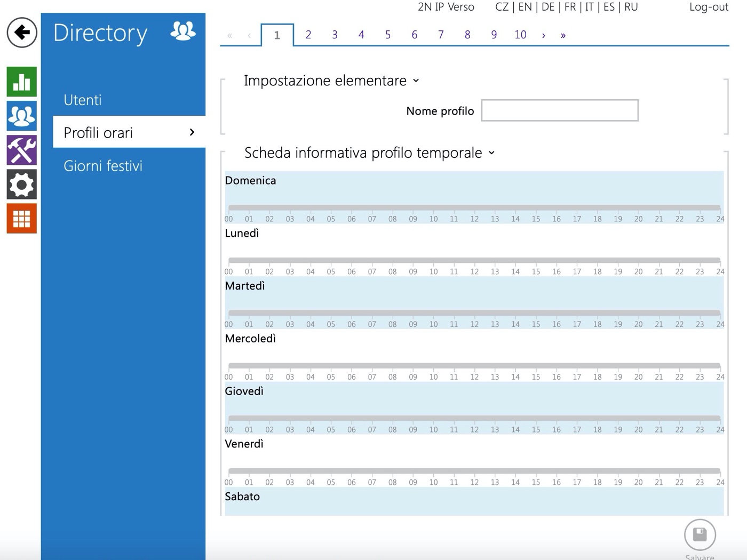Open the orange Services grid icon

(x=22, y=219)
